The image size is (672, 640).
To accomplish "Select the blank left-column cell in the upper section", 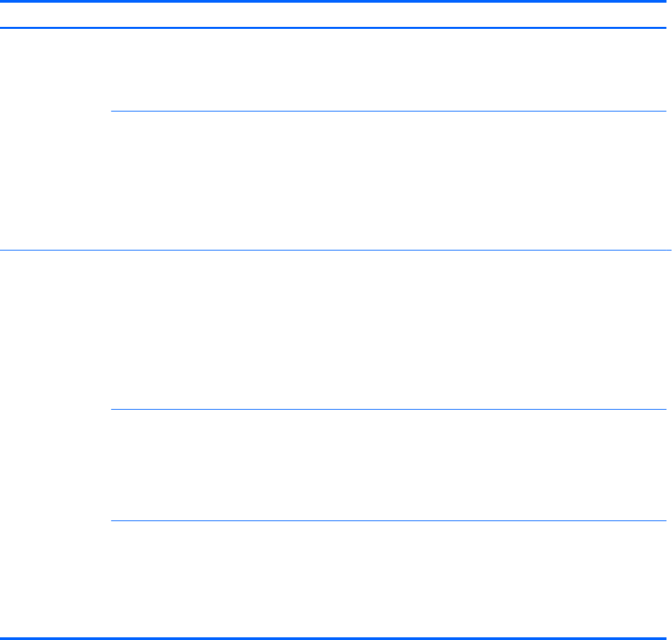I will tap(55, 138).
